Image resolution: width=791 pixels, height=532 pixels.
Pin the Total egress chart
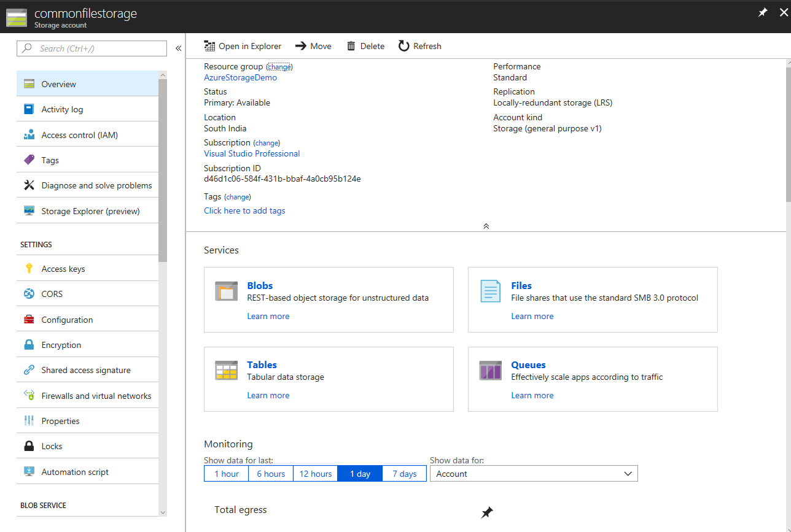[487, 512]
